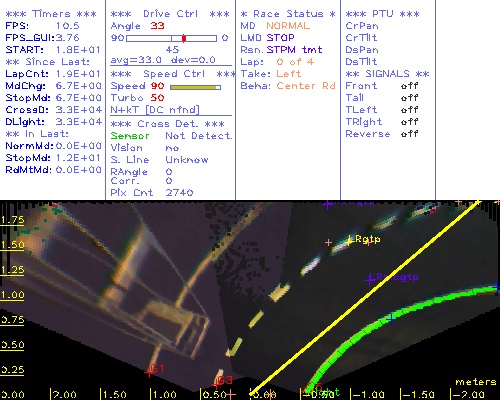Click the Front signal off status
The image size is (500, 400).
pos(409,86)
